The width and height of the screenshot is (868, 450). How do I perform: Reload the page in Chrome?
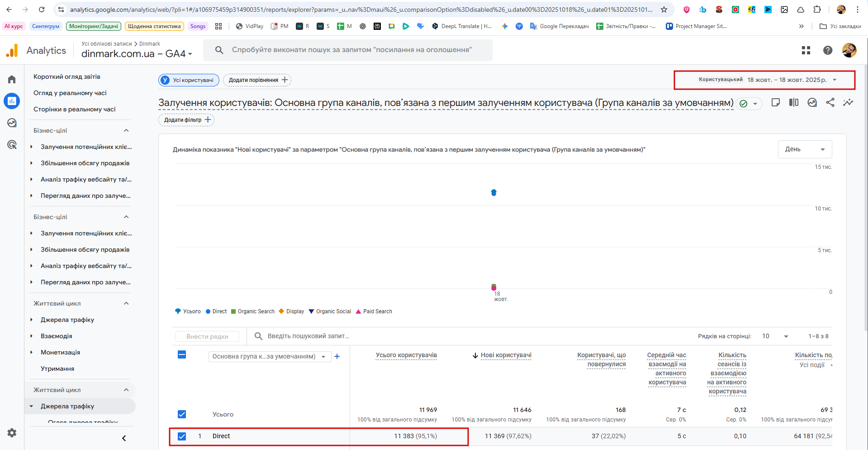pyautogui.click(x=42, y=10)
